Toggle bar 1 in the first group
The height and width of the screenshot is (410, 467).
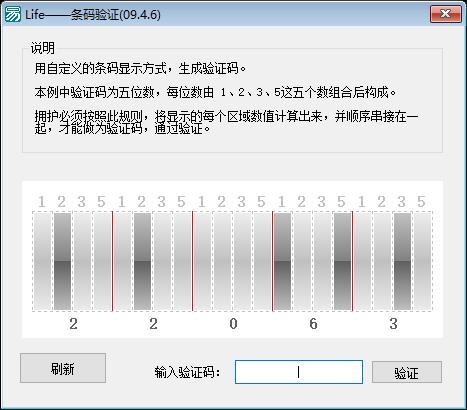[42, 262]
